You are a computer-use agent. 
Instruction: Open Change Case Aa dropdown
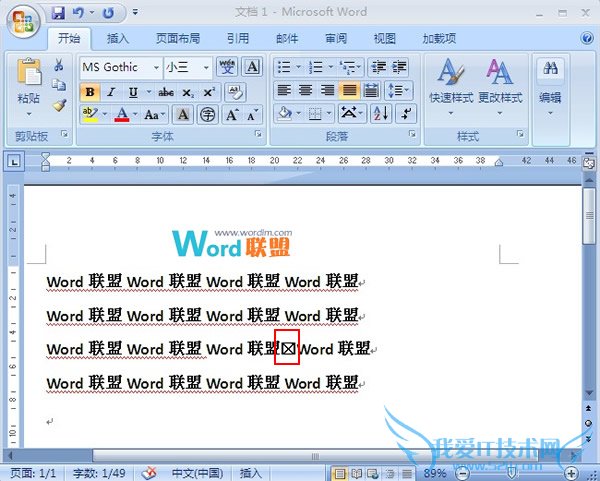click(154, 114)
